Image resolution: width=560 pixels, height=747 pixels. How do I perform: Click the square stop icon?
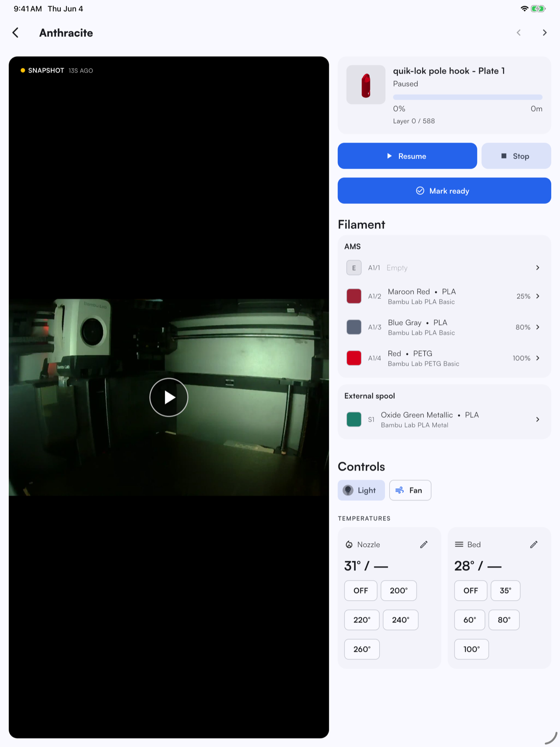504,156
